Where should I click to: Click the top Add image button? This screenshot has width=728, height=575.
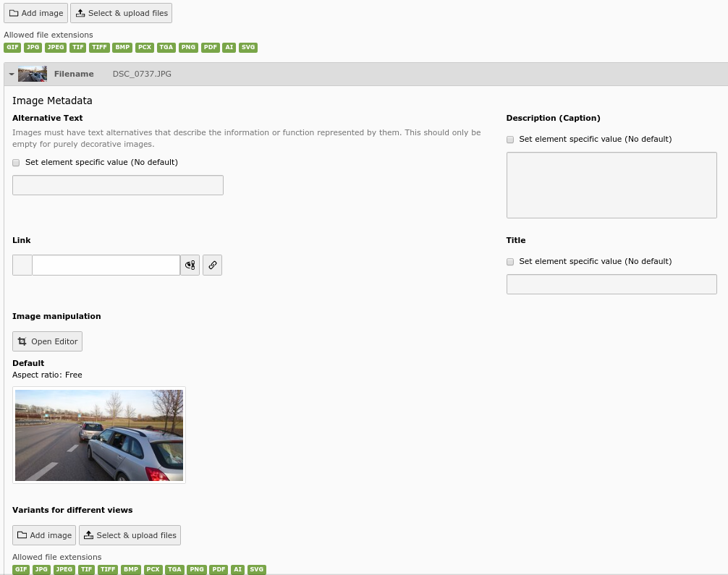pos(35,12)
